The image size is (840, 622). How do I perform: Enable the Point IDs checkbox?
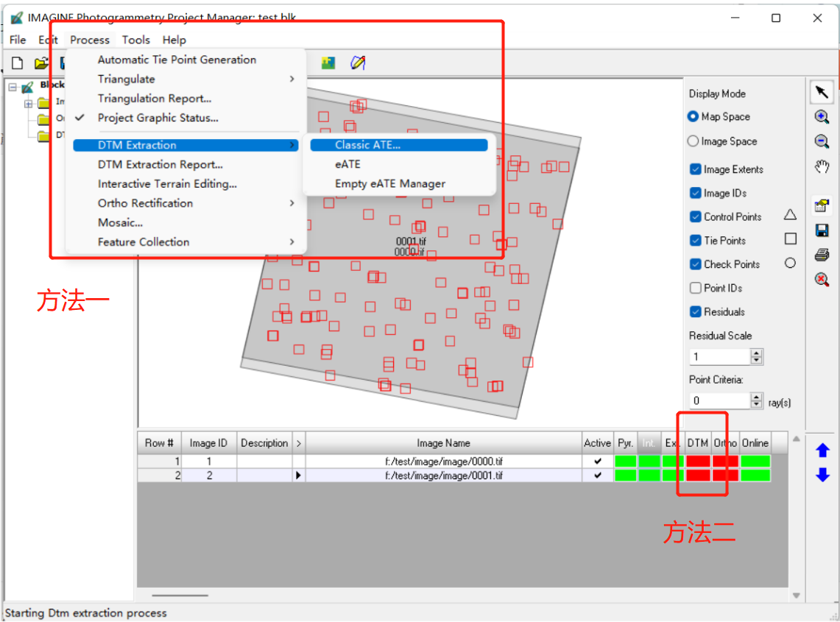click(x=696, y=288)
